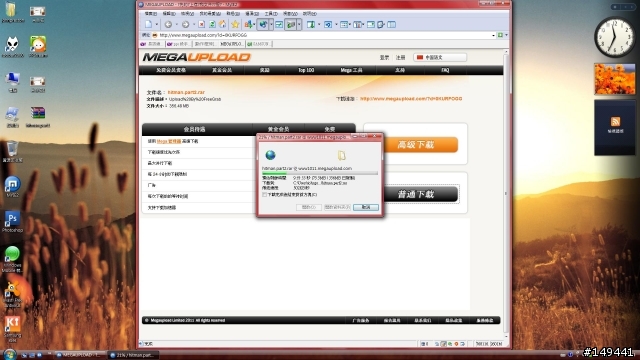Viewport: 640px width, 360px height.
Task: Click the New page toolbar icon
Action: tap(149, 25)
